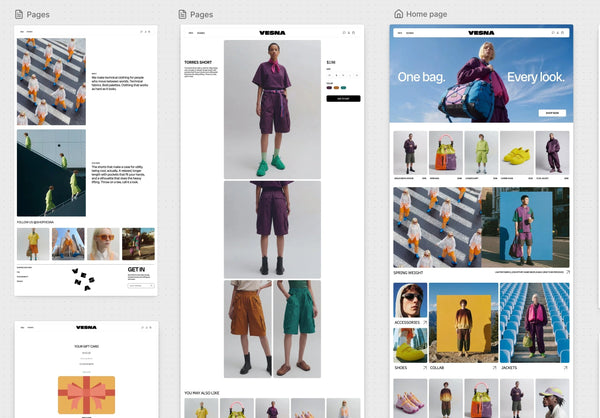
Task: Click the arrow icon next to JACKETS
Action: click(x=566, y=368)
